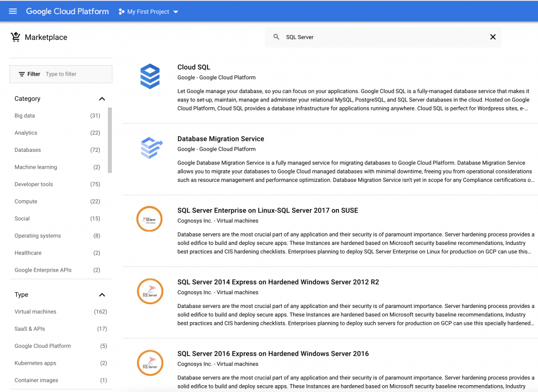Collapse the Type filter section
Viewport: 538px width, 392px height.
(x=102, y=294)
